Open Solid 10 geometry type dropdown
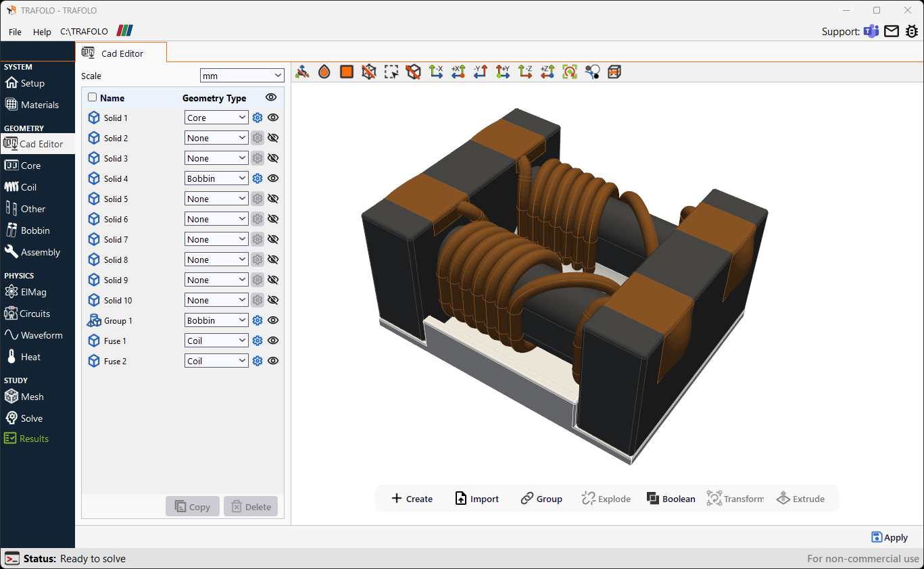The height and width of the screenshot is (569, 924). pos(216,300)
